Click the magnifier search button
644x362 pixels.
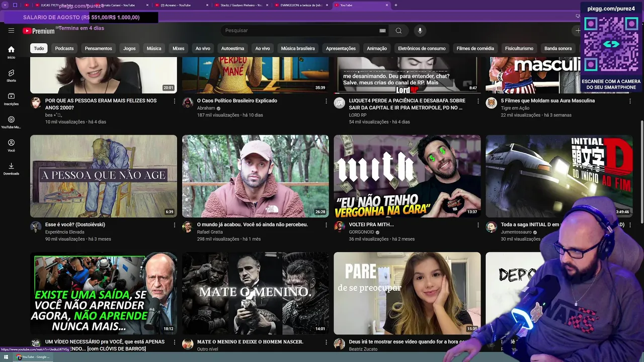pos(398,31)
